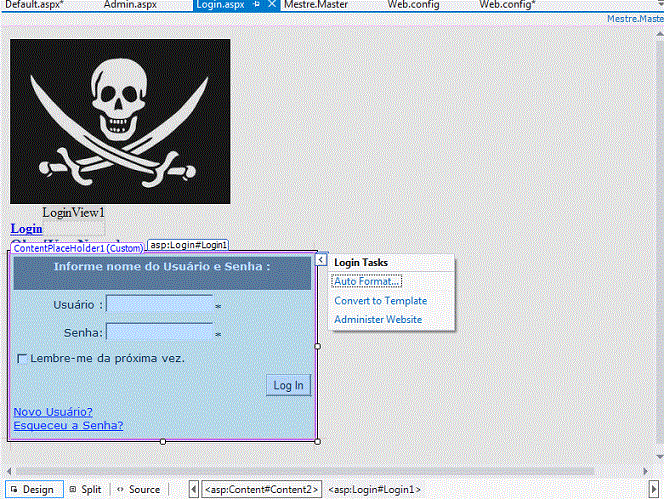Select the Login Tasks panel title
The image size is (664, 499).
click(x=361, y=263)
